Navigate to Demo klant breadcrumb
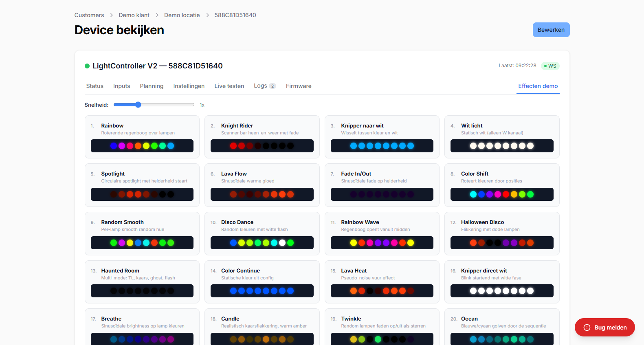The image size is (644, 345). click(134, 15)
